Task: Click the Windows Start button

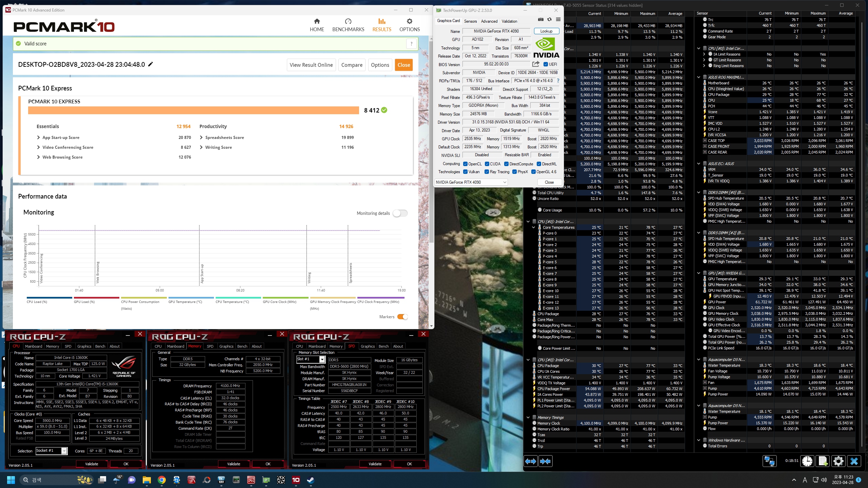Action: pyautogui.click(x=11, y=480)
